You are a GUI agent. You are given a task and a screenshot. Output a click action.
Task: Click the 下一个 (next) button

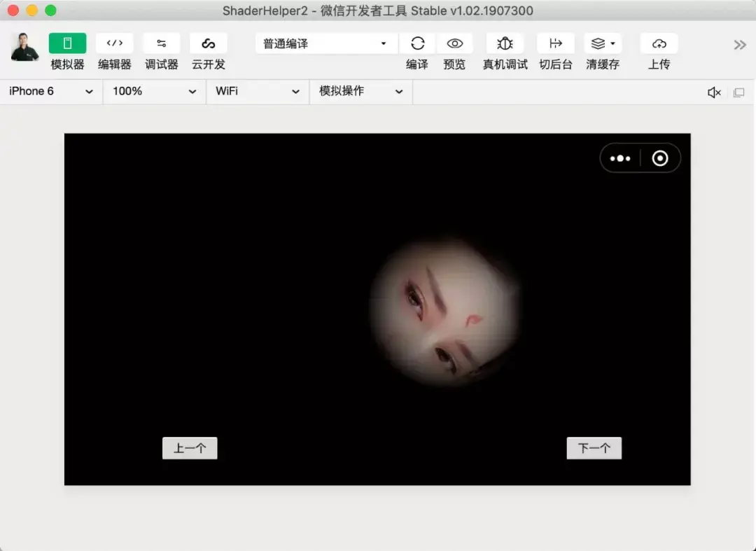[594, 448]
